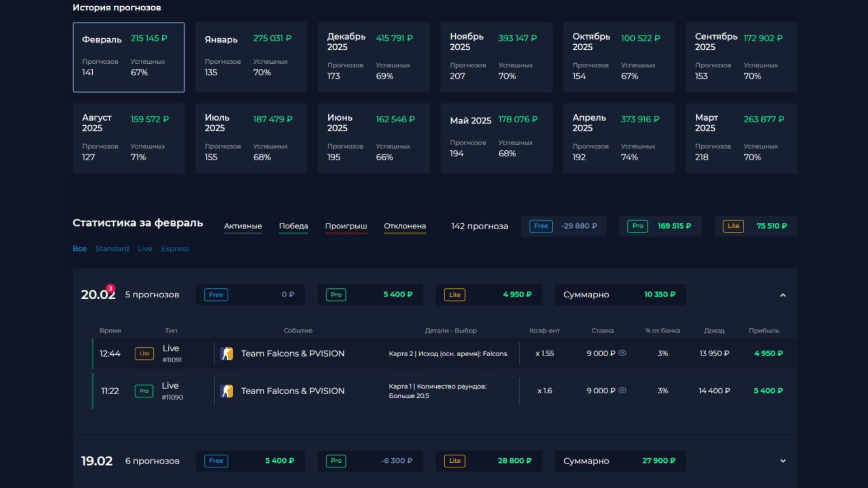Click the eye icon next to 11:22 bet stake

click(622, 390)
